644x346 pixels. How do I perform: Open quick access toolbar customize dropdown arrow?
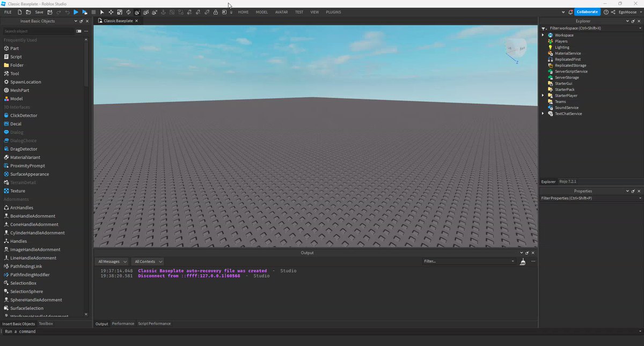coord(231,12)
